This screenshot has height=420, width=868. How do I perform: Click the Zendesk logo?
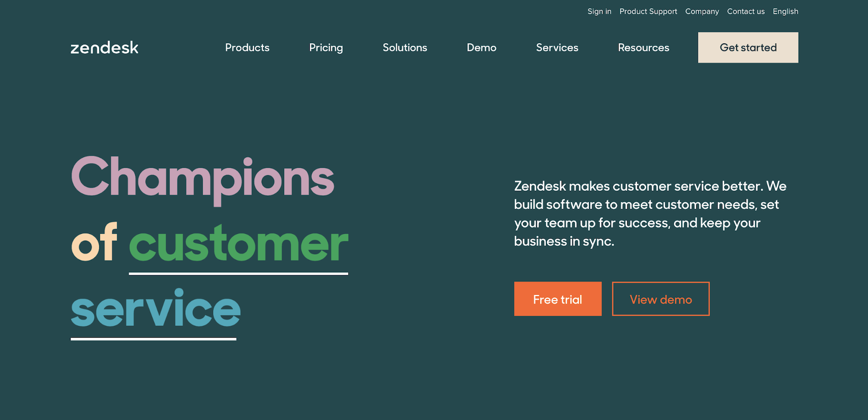pyautogui.click(x=104, y=48)
